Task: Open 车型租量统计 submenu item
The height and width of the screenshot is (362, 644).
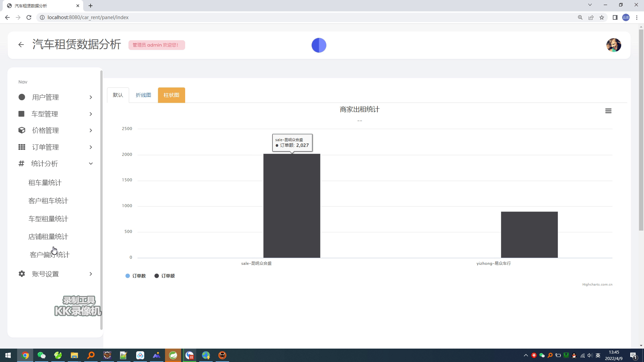Action: (x=48, y=219)
